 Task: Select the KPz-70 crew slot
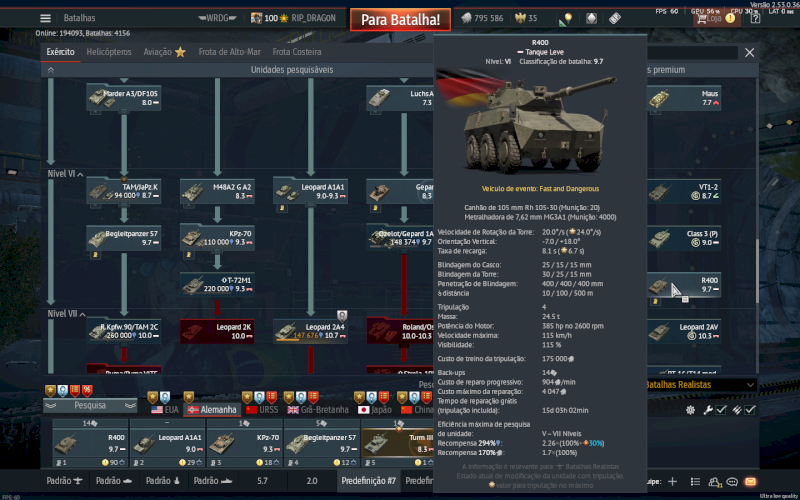click(x=244, y=443)
